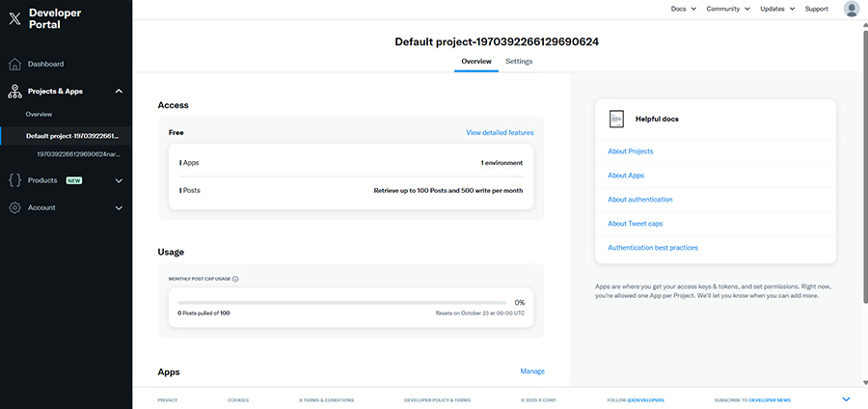The width and height of the screenshot is (868, 409).
Task: Collapse footer with blue chevron
Action: click(846, 399)
